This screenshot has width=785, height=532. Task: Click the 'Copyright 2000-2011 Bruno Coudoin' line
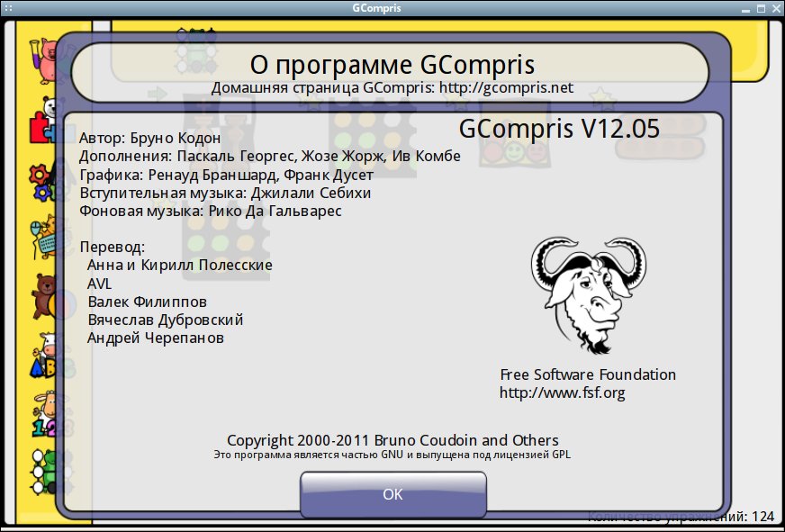pyautogui.click(x=392, y=440)
